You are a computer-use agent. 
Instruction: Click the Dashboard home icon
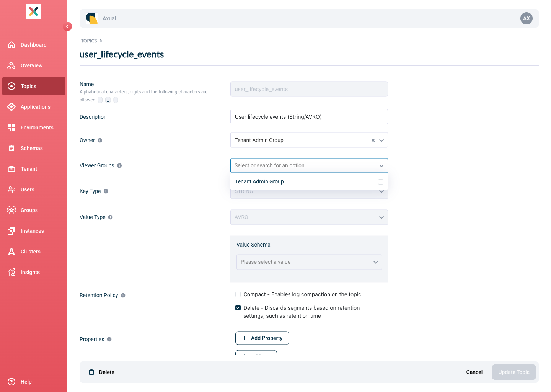click(11, 45)
